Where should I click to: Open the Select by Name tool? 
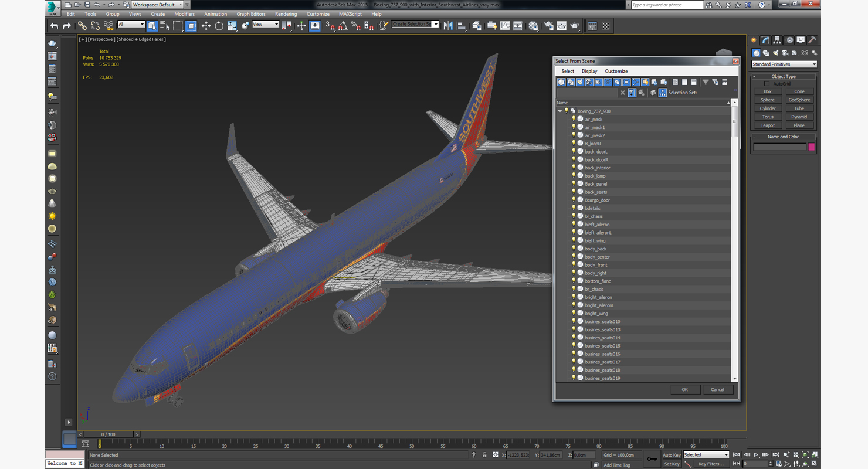coord(165,26)
